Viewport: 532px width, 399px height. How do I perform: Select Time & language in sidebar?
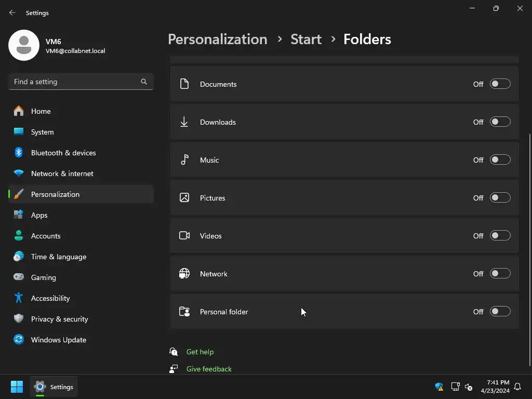coord(59,257)
